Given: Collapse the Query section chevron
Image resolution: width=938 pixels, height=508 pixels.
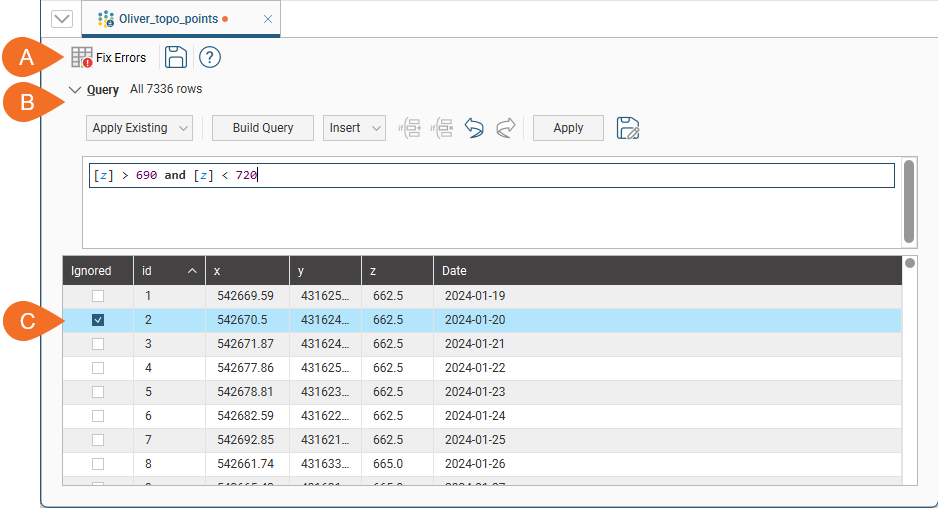Looking at the screenshot, I should click(74, 90).
